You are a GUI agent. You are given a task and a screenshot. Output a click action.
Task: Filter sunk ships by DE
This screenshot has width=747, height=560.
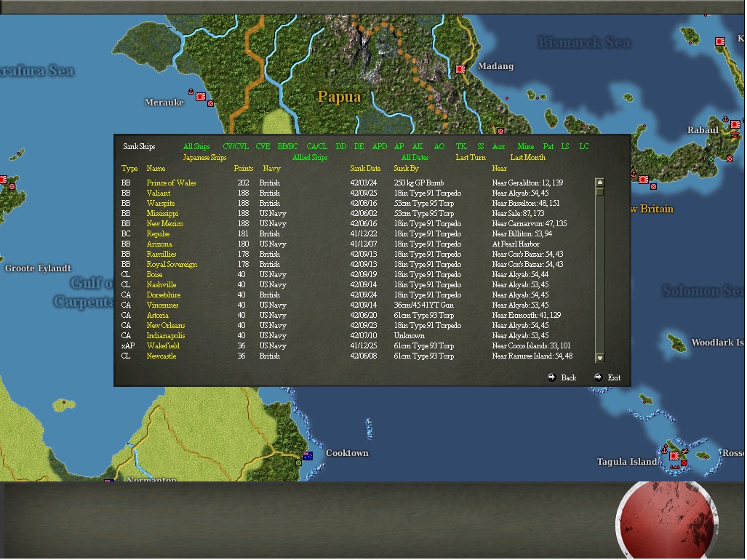359,146
